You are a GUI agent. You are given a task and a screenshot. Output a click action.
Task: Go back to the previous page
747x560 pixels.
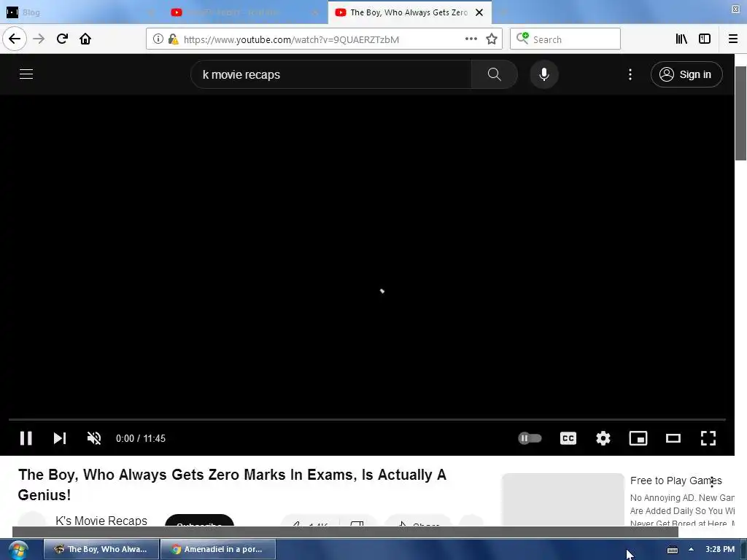(x=15, y=39)
